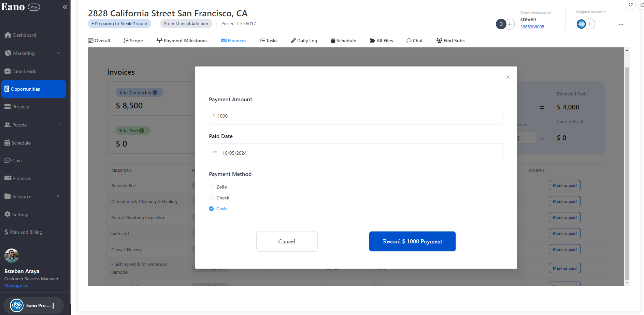Expand the Marketing sidebar menu
The width and height of the screenshot is (644, 315).
point(58,53)
